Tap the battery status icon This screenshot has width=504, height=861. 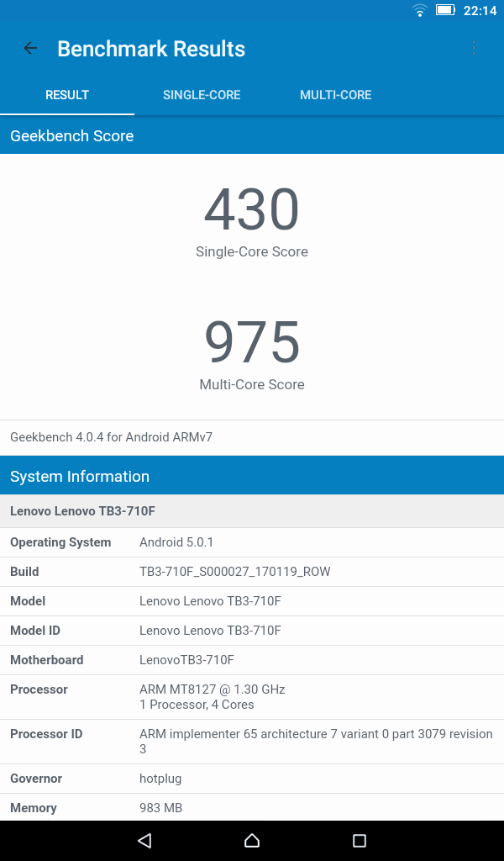pyautogui.click(x=445, y=10)
